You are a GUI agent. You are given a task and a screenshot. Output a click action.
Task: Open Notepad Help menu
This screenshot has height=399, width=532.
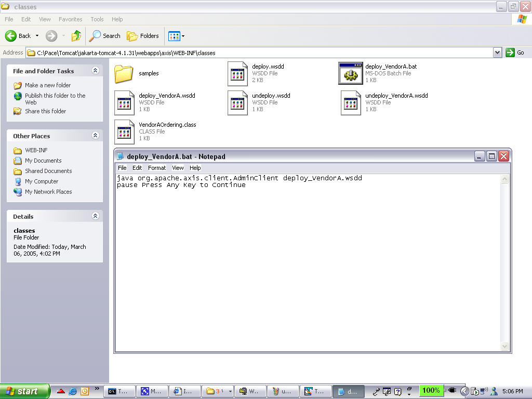pyautogui.click(x=195, y=168)
